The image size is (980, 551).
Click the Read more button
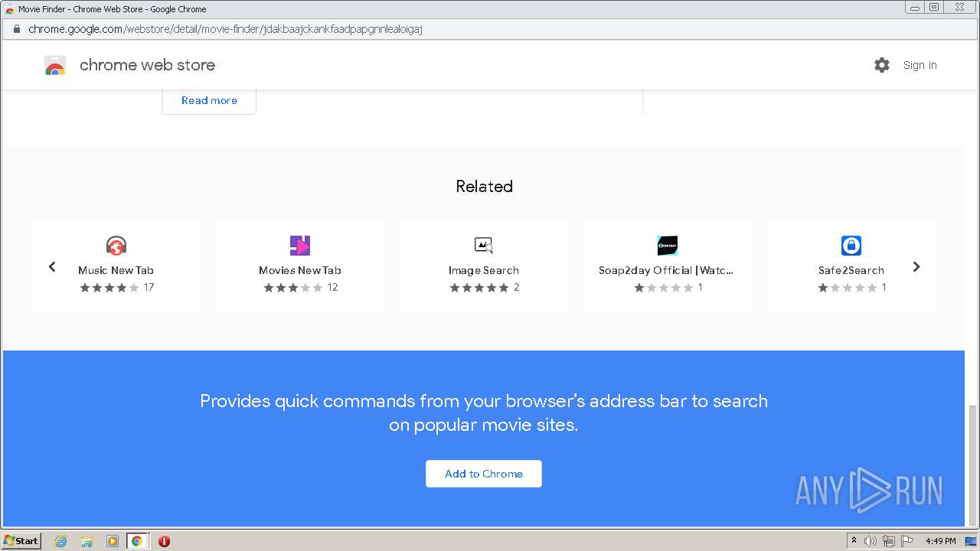tap(209, 100)
